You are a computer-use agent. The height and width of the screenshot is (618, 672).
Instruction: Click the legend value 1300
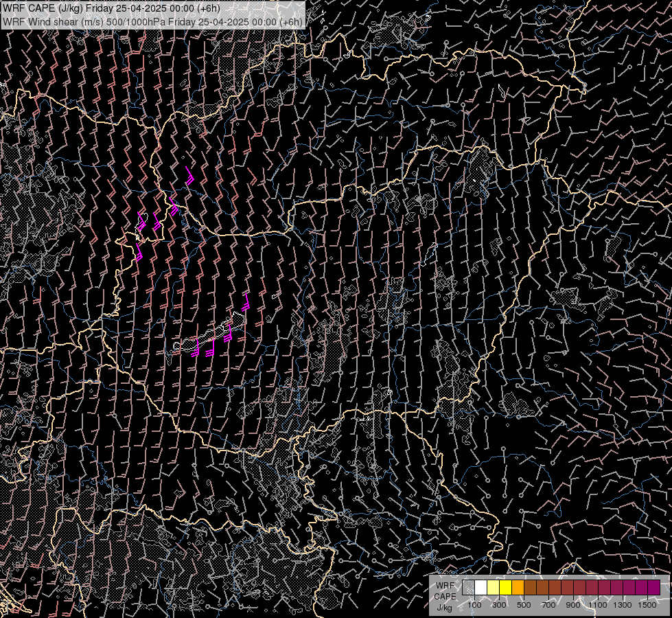(623, 605)
